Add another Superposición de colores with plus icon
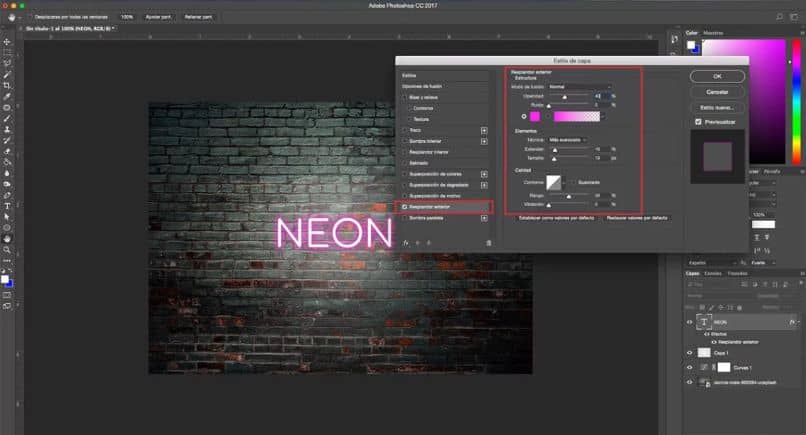Viewport: 806px width, 435px height. click(x=484, y=174)
